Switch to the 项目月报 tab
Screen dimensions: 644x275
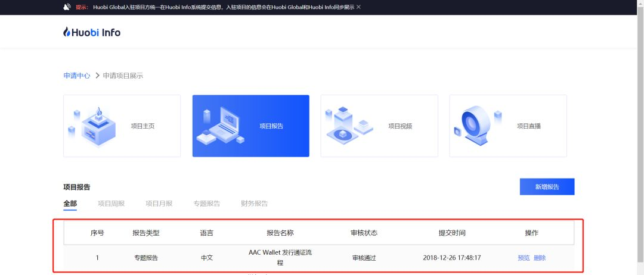[x=159, y=204]
